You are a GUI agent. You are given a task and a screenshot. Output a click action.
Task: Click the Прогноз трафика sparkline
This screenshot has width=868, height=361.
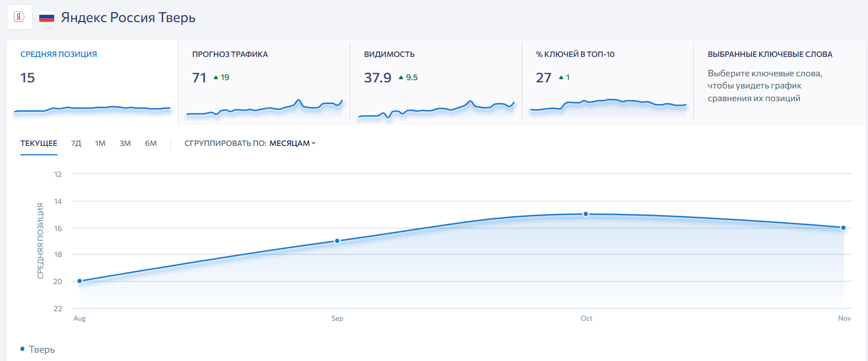coord(264,108)
